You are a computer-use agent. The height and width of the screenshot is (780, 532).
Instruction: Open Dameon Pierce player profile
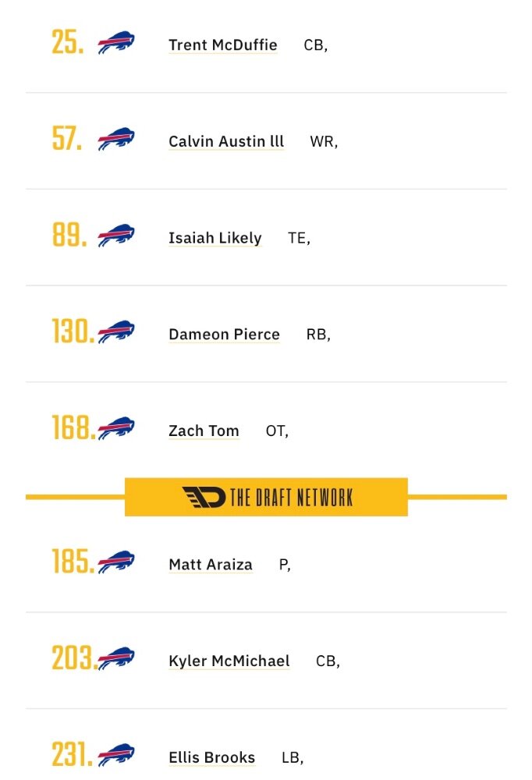(x=225, y=335)
